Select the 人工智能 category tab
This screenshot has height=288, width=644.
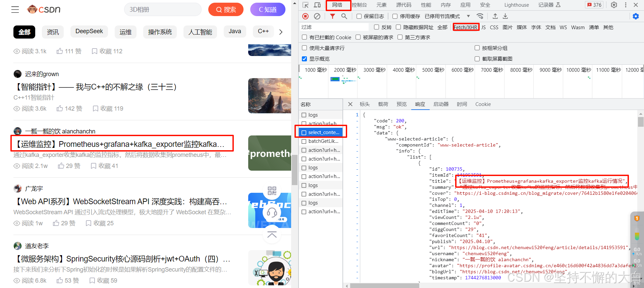point(200,32)
